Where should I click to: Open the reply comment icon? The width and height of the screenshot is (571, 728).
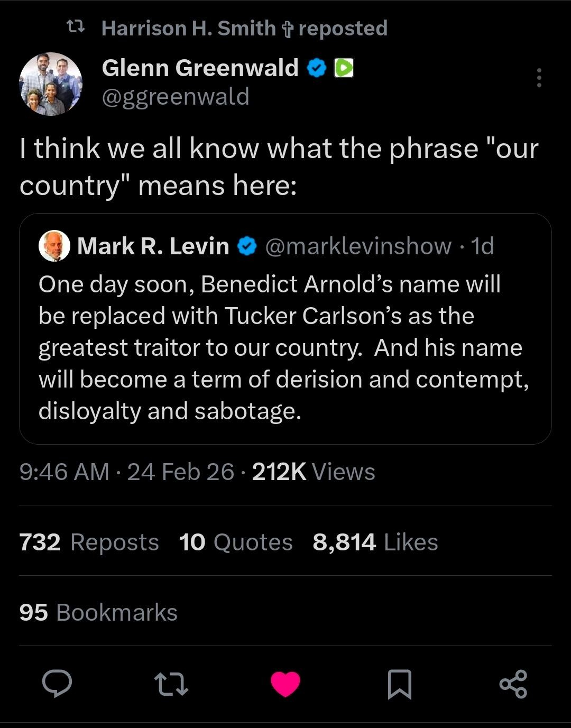(57, 684)
